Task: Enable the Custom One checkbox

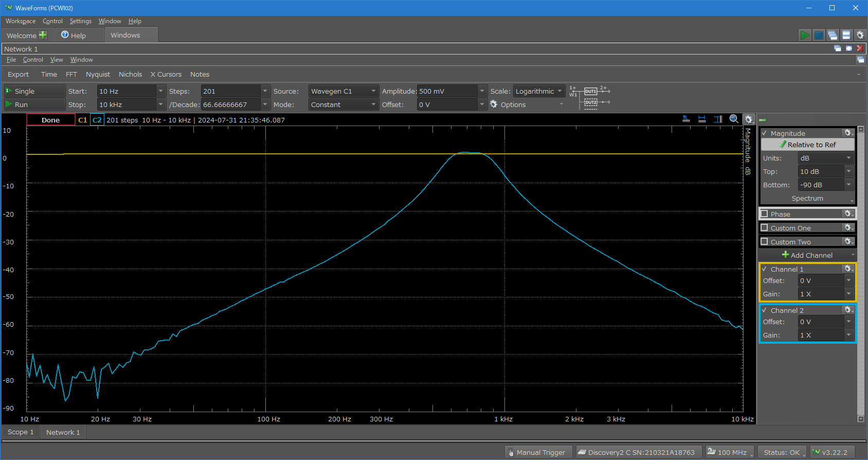Action: (765, 227)
